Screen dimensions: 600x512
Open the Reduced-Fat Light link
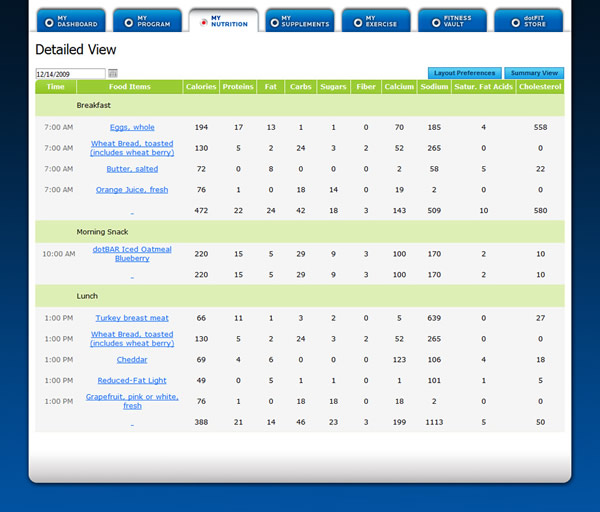click(132, 380)
